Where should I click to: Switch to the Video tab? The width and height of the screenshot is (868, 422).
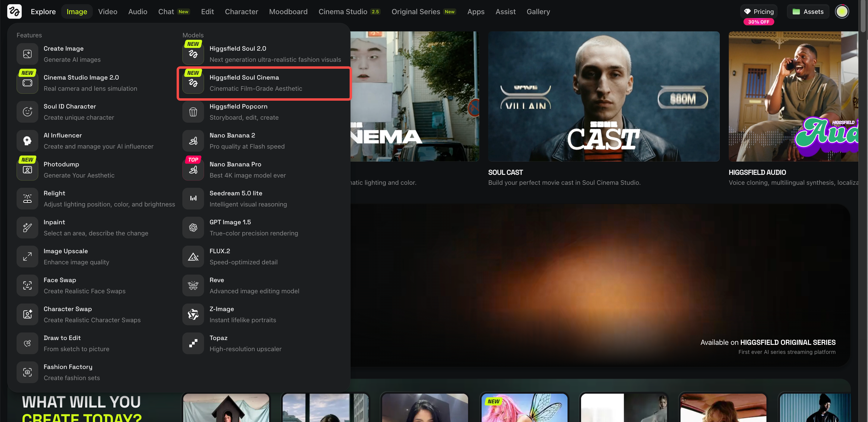point(108,11)
